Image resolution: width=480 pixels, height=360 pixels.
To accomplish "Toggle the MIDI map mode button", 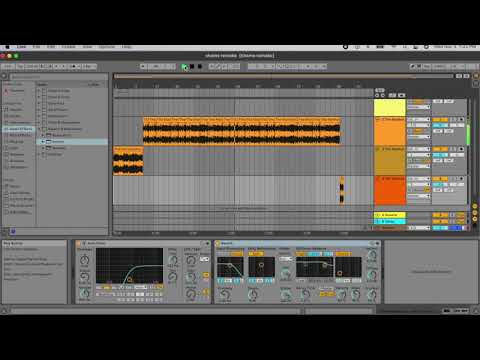I will pos(439,67).
